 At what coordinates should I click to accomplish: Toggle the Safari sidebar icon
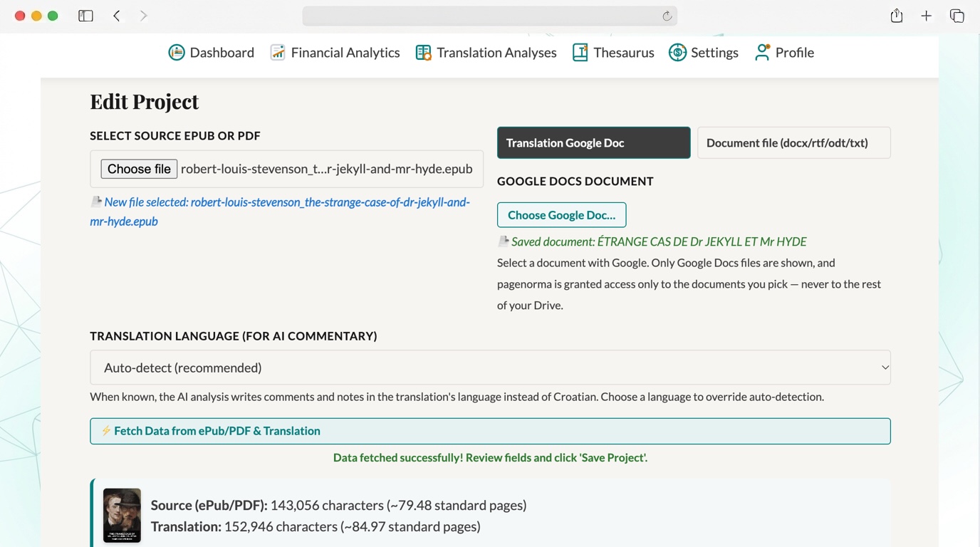pos(85,16)
